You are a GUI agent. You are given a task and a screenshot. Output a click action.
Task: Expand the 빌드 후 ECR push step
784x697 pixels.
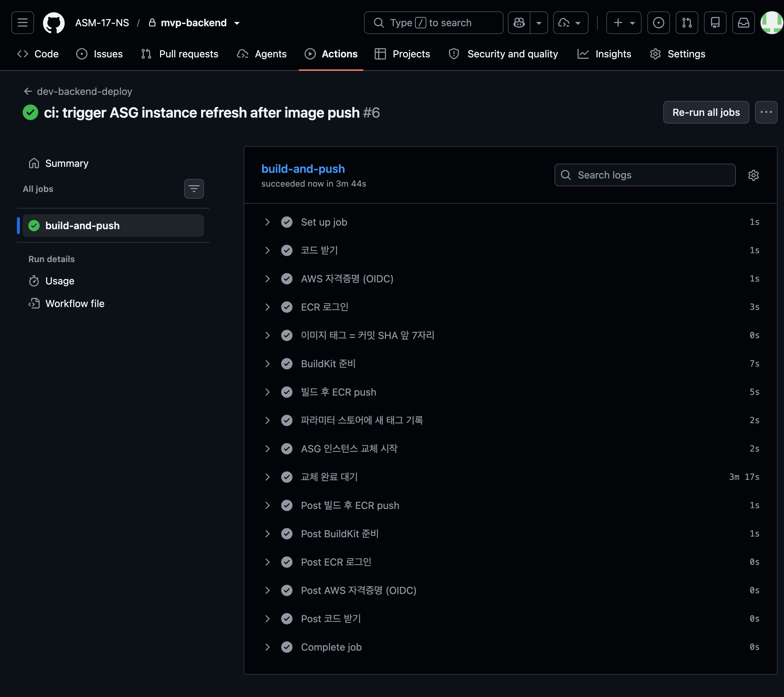[x=511, y=392]
